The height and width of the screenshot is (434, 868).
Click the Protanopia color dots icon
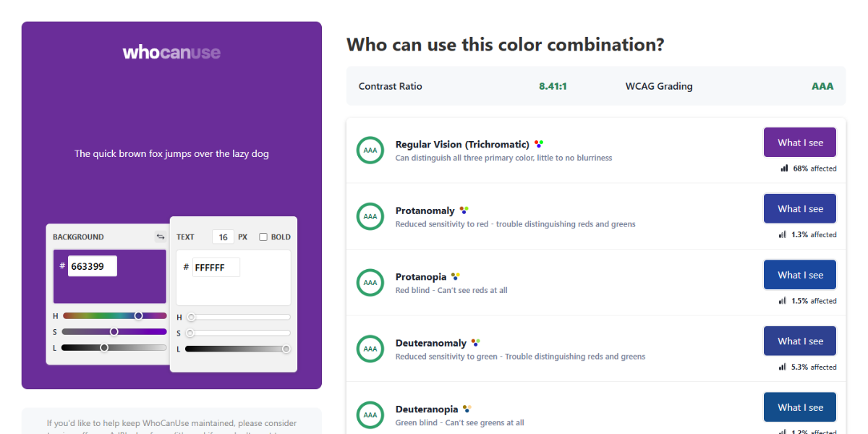455,276
